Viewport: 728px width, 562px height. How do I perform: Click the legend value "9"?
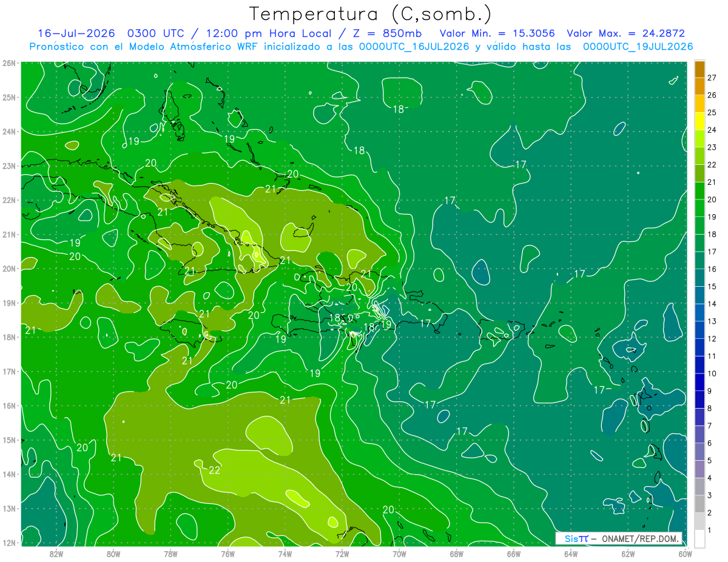pyautogui.click(x=710, y=391)
